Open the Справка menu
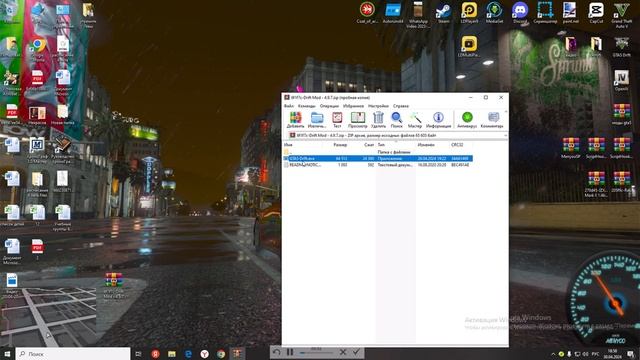Screen dimensions: 640x360 401,106
